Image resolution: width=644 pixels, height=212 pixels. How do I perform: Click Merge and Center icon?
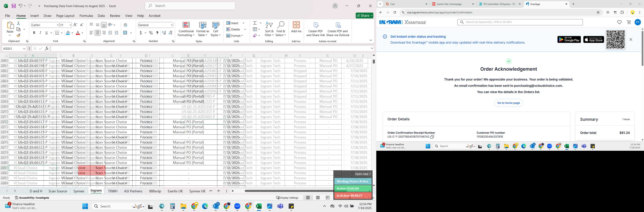(125, 33)
